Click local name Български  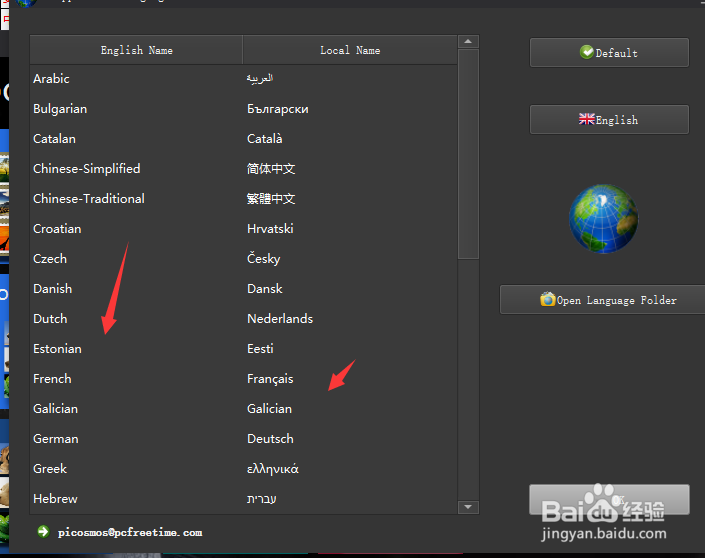278,109
